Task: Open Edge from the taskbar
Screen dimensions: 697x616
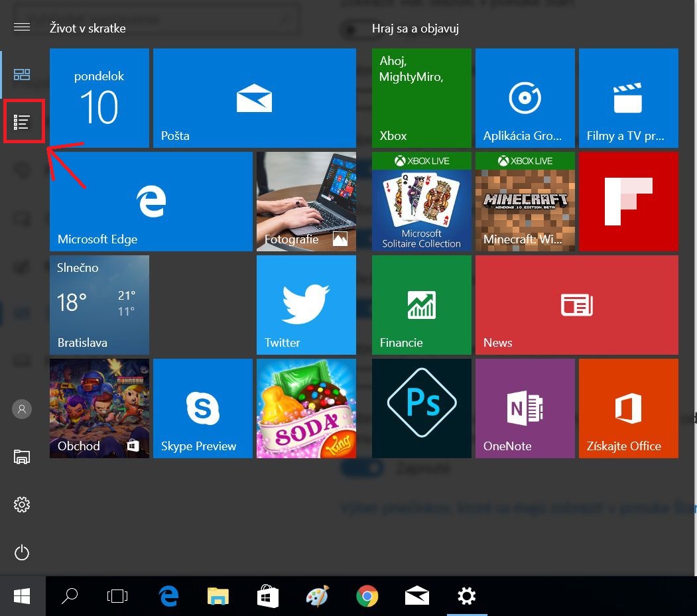Action: (x=169, y=596)
